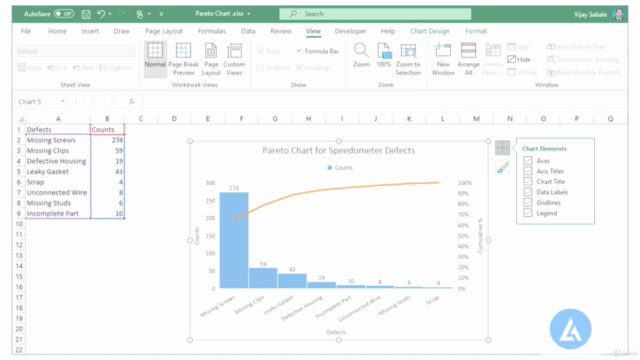Click the Unhide window button
This screenshot has height=360, width=640.
click(x=522, y=72)
